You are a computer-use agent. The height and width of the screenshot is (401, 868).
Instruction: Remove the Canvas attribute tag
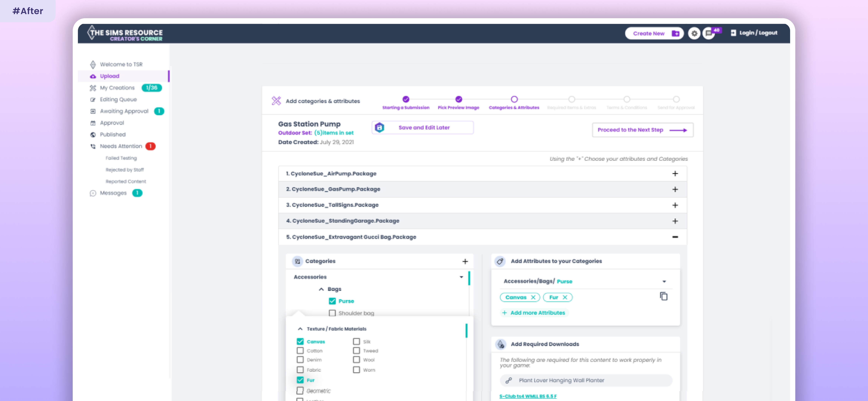(533, 297)
